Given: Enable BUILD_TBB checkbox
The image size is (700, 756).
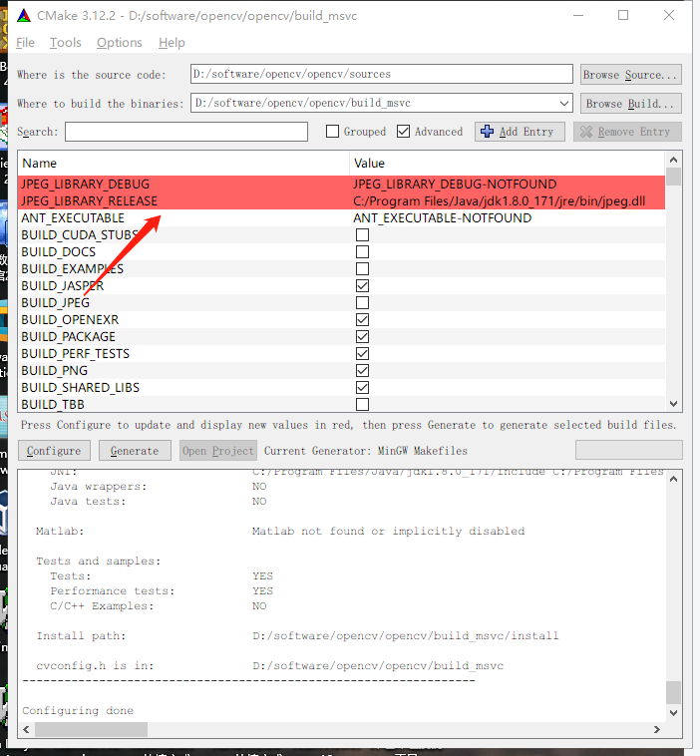Looking at the screenshot, I should coord(363,405).
